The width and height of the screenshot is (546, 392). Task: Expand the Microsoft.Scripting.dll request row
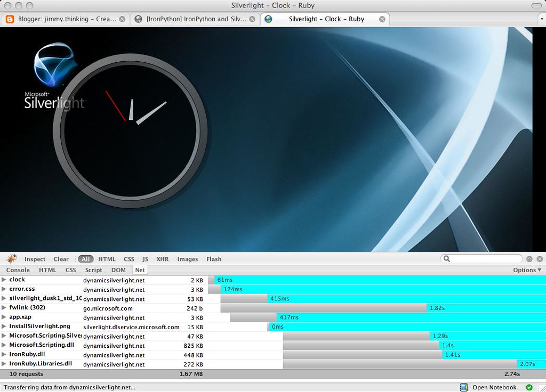pyautogui.click(x=4, y=345)
